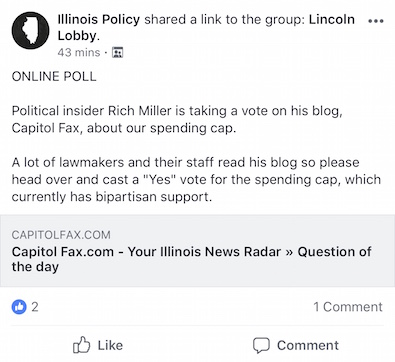Open the Illinois Policy profile avatar
The width and height of the screenshot is (395, 362).
pyautogui.click(x=30, y=31)
